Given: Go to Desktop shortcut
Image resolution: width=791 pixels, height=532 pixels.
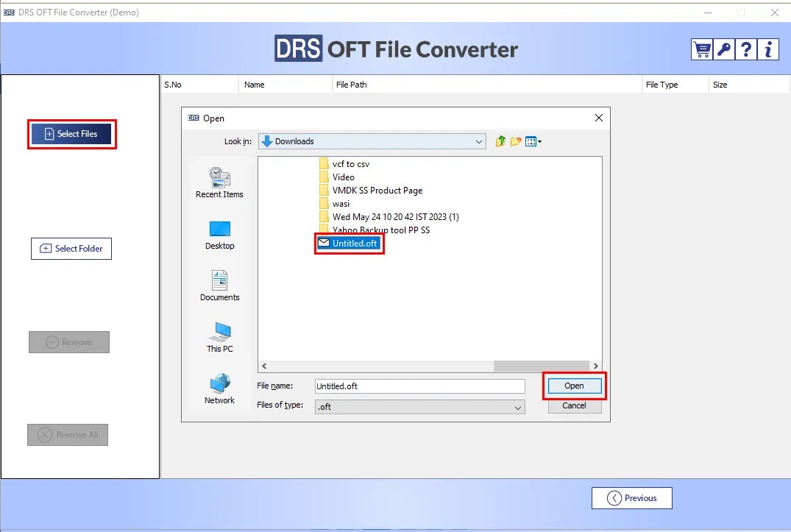Looking at the screenshot, I should (219, 235).
